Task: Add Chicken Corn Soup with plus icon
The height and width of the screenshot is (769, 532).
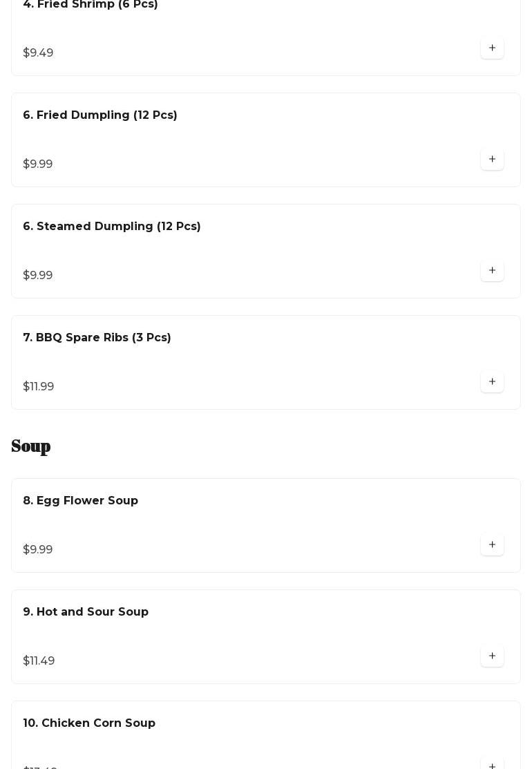Action: point(492,766)
